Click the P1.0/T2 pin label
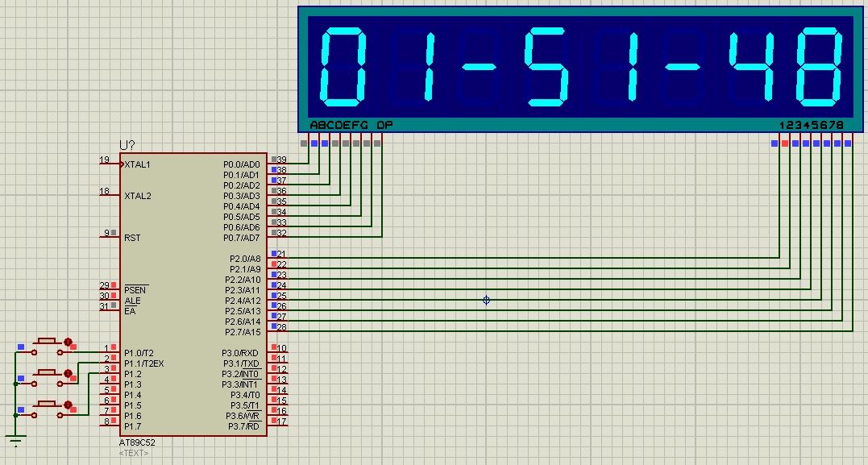 pos(139,353)
